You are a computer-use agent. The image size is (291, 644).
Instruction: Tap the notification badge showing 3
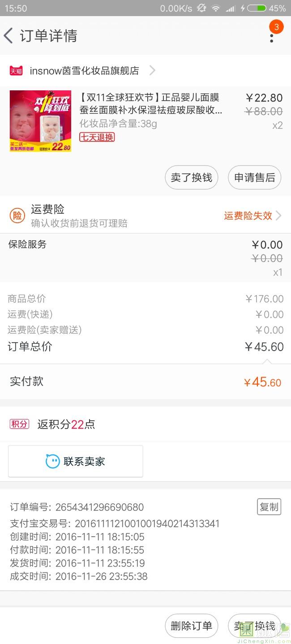coord(276,27)
